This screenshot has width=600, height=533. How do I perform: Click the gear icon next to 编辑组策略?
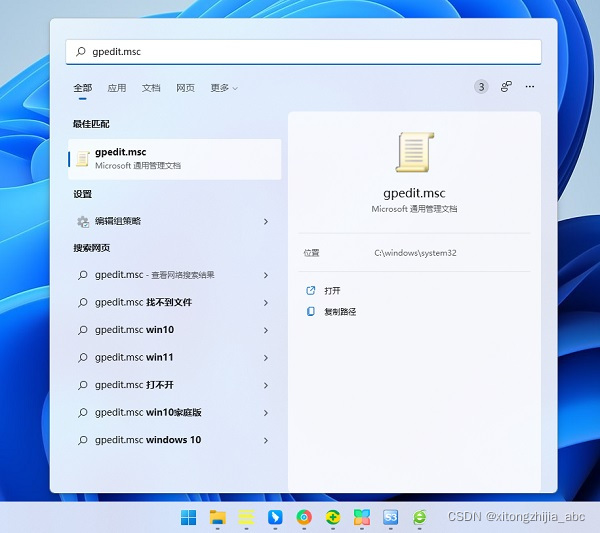click(x=83, y=222)
